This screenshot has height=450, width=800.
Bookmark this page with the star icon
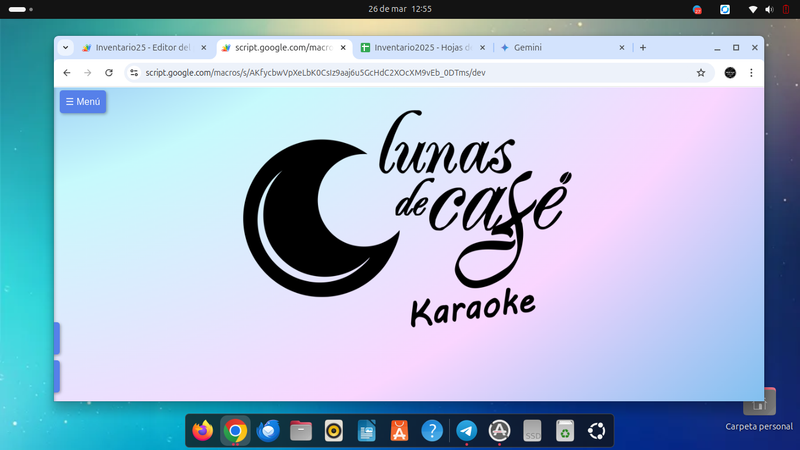click(x=701, y=73)
